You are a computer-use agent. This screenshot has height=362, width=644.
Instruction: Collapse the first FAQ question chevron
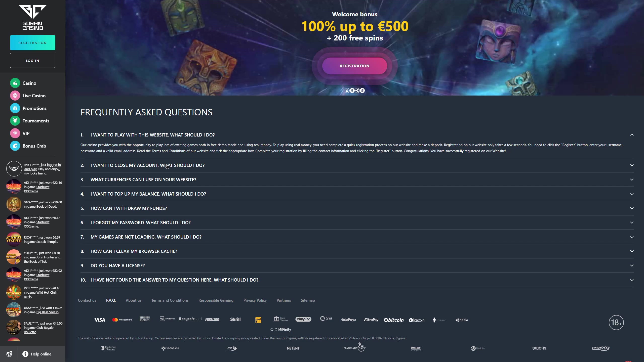(x=632, y=135)
